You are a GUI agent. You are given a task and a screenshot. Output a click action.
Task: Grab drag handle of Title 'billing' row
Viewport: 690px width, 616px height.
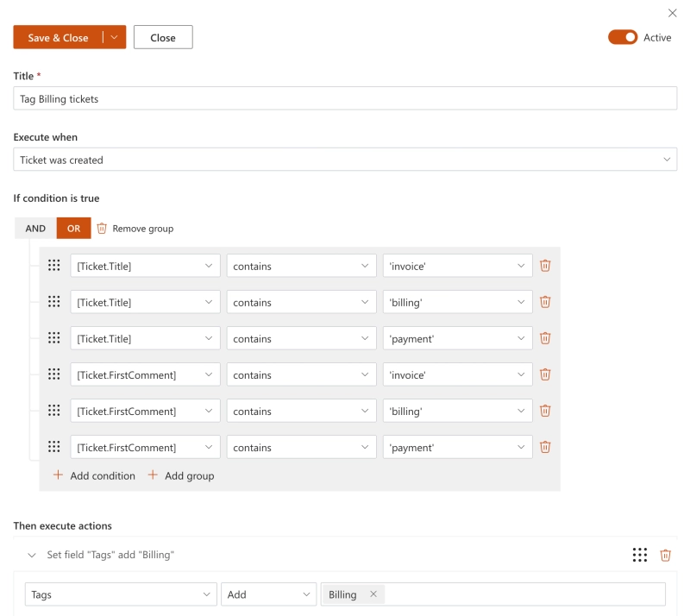click(53, 301)
